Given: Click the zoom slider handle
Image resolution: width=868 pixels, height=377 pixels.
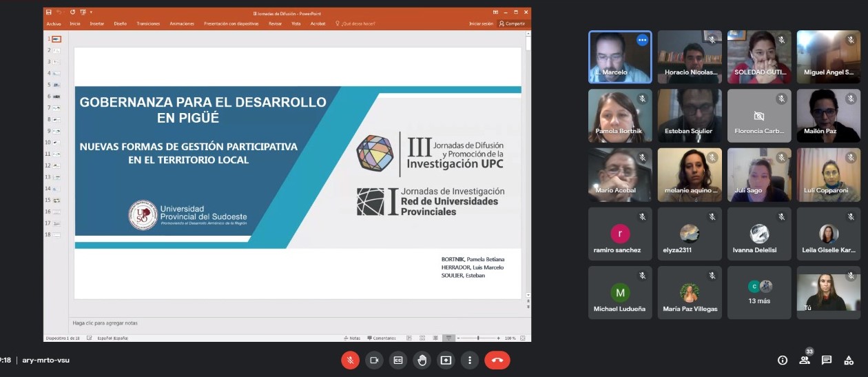Looking at the screenshot, I should click(478, 338).
